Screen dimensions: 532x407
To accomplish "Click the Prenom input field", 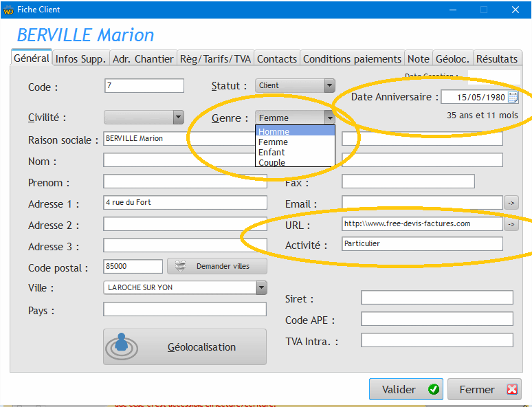I will (186, 181).
